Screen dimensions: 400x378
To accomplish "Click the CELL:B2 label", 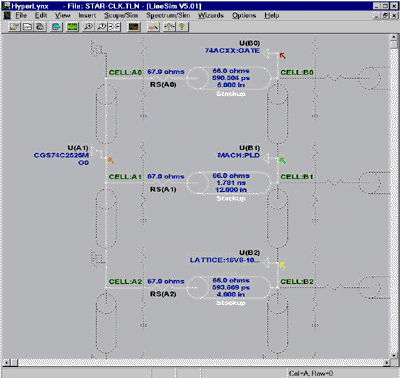I will click(x=297, y=282).
